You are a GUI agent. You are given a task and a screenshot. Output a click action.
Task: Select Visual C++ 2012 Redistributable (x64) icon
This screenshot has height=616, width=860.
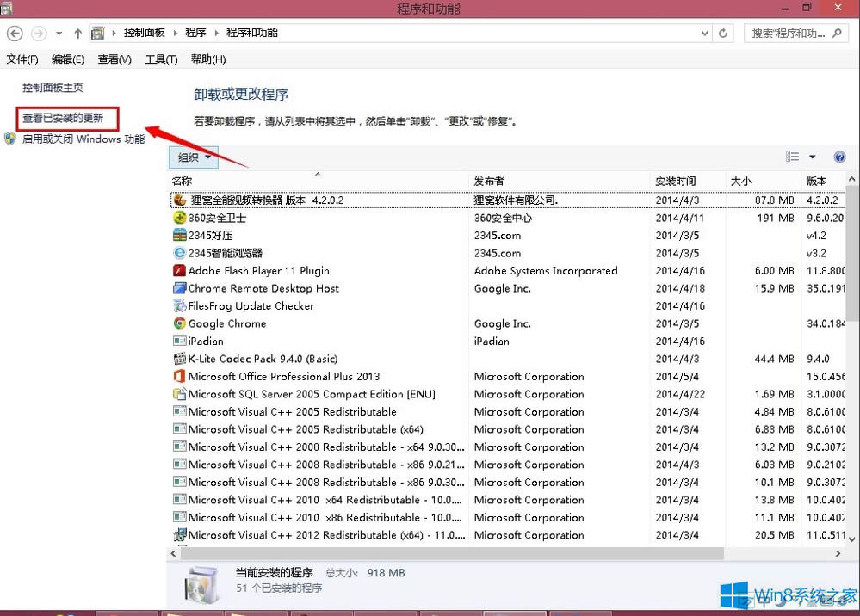179,534
